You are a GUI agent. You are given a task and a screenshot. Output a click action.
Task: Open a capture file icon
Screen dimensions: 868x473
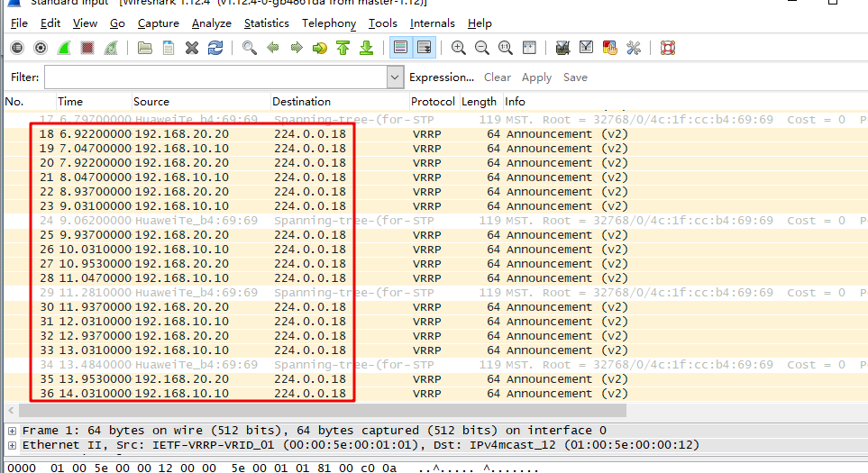point(145,48)
